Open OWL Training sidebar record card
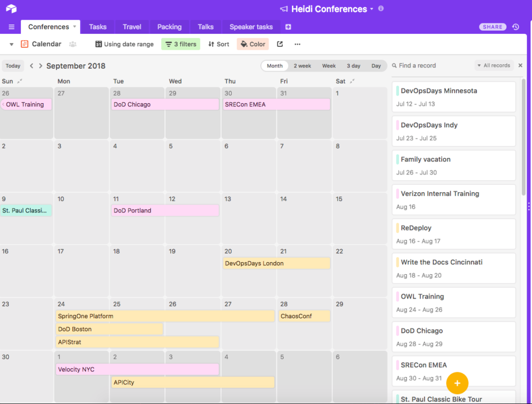532x404 pixels. tap(454, 302)
